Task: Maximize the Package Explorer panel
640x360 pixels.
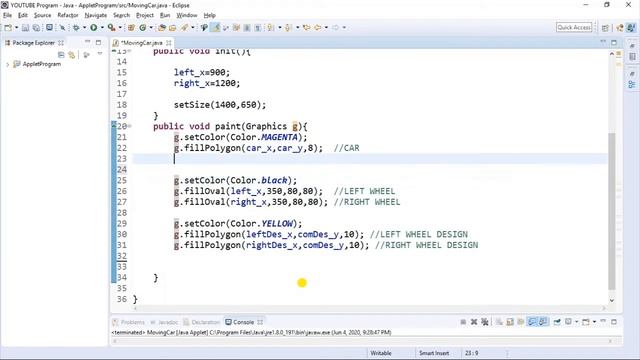Action: (98, 42)
